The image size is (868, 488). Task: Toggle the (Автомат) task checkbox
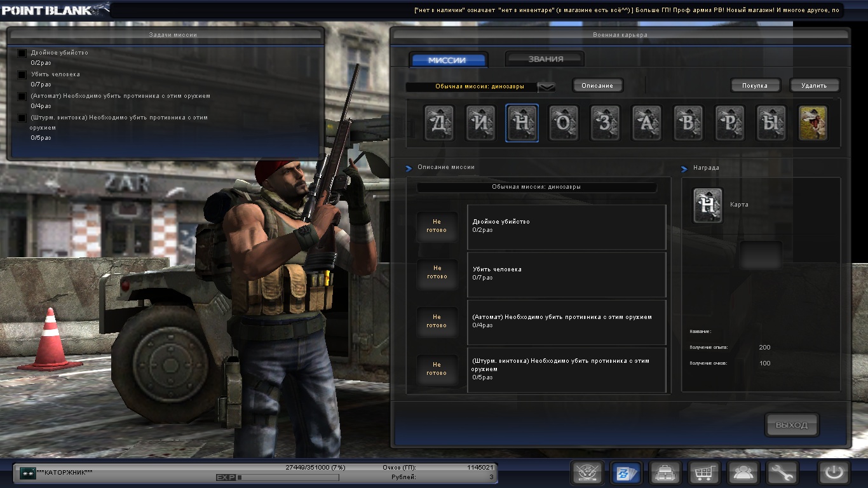[x=22, y=97]
